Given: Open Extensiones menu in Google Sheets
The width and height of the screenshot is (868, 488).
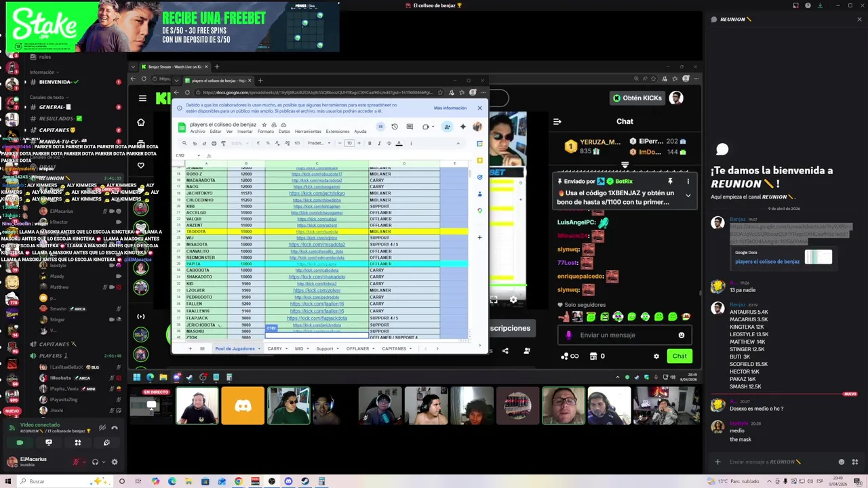Looking at the screenshot, I should 338,131.
